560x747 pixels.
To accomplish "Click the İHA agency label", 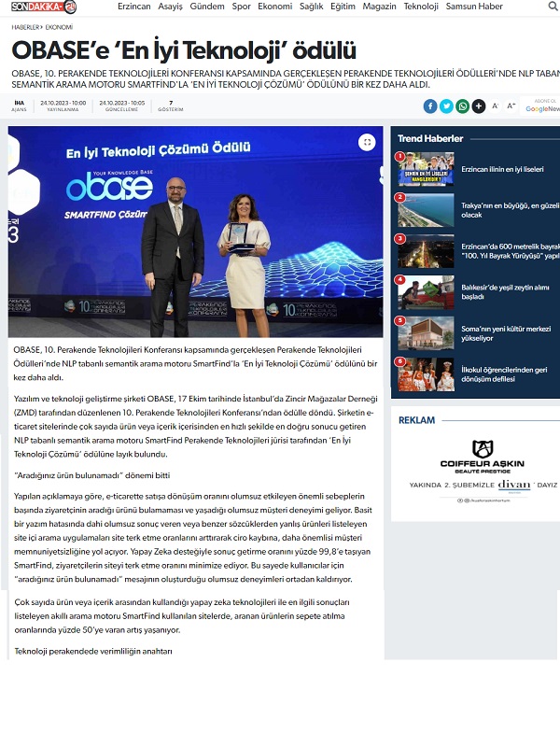I will coord(19,106).
